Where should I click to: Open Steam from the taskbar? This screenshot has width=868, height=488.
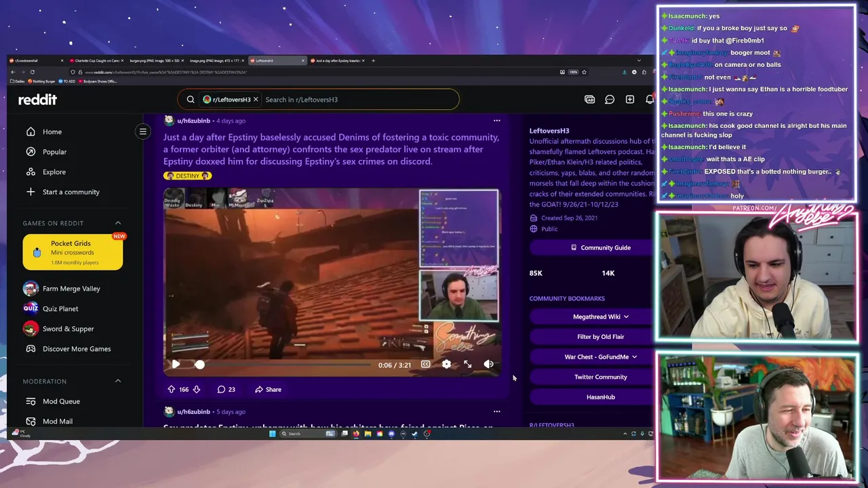pos(414,434)
